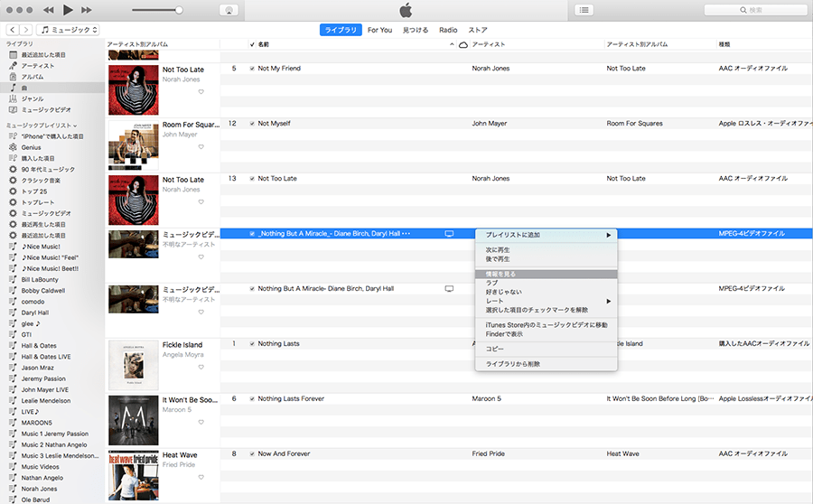Open the AirPlay output button
813x504 pixels.
[x=229, y=10]
